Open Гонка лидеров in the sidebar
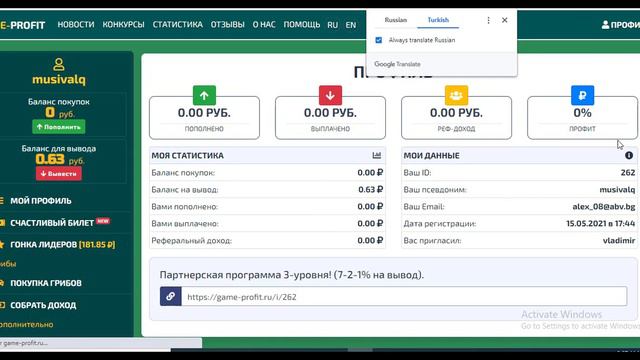The height and width of the screenshot is (360, 640). coord(62,244)
